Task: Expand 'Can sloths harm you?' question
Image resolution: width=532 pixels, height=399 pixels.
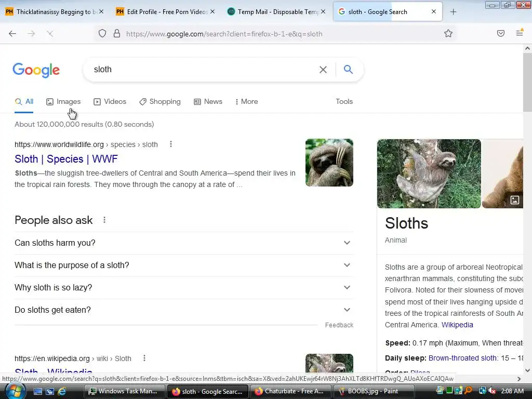Action: [184, 243]
